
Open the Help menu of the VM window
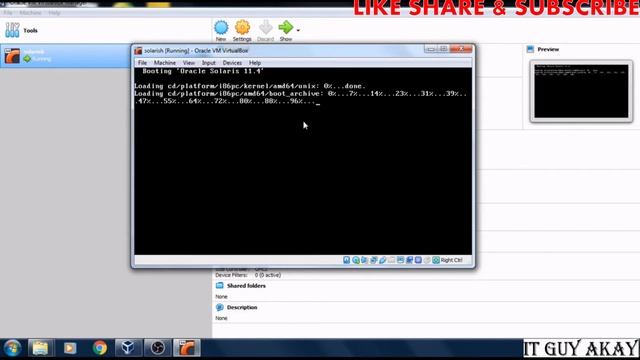pyautogui.click(x=255, y=63)
